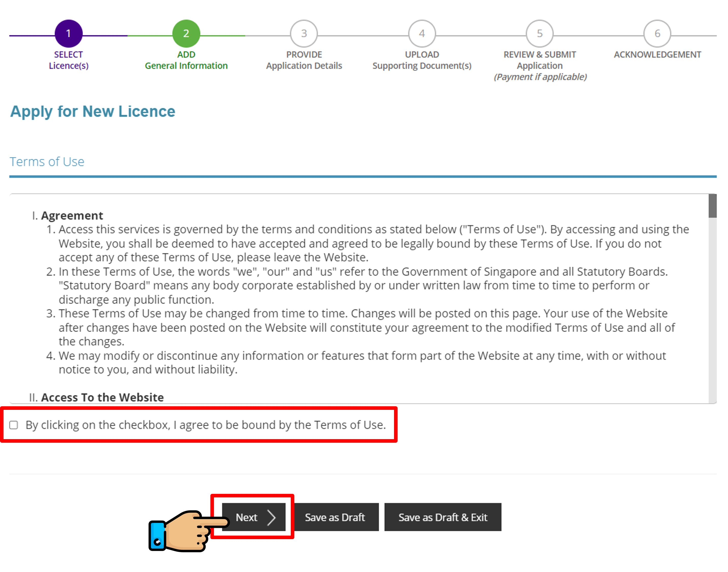Click the clause starting 'Access this services is governed'

pyautogui.click(x=374, y=243)
